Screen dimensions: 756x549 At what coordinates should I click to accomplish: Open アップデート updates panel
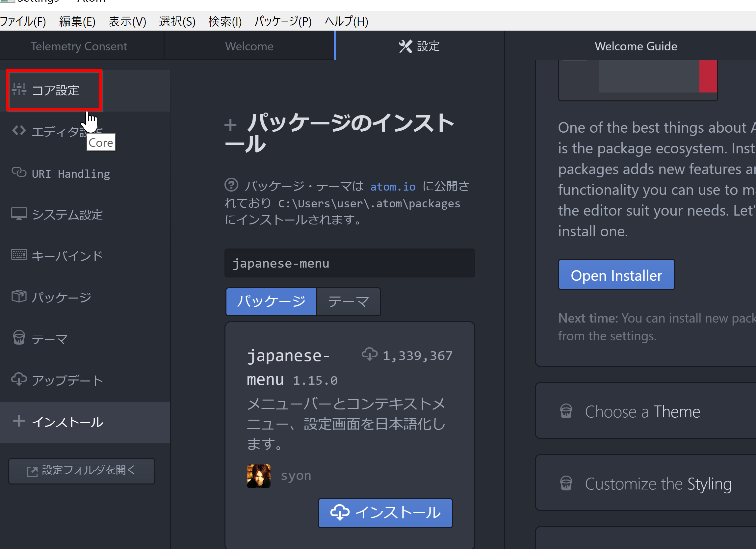(x=85, y=380)
